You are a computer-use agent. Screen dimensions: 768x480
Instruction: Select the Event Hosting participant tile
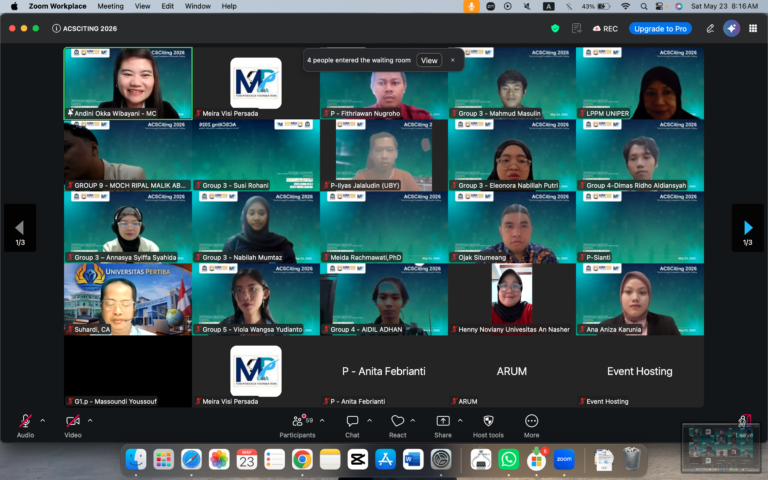tap(640, 371)
